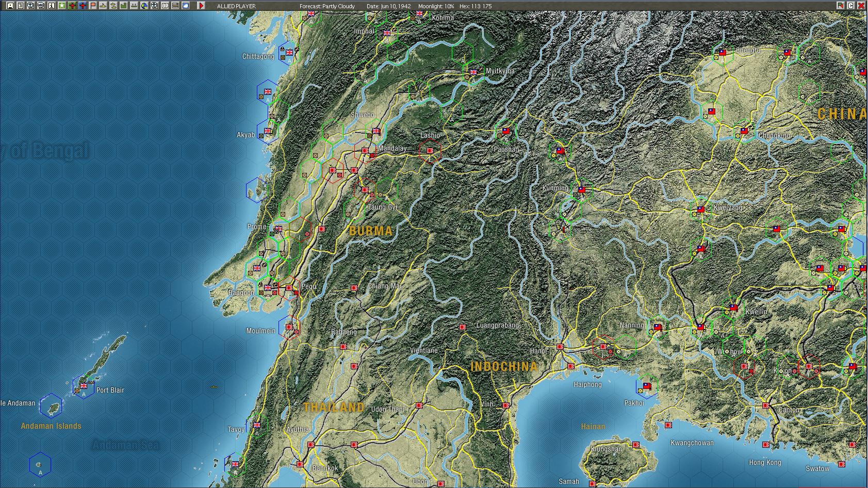Click the stacked ship list toolbar icon
Screen dimensions: 868x488
[41, 6]
